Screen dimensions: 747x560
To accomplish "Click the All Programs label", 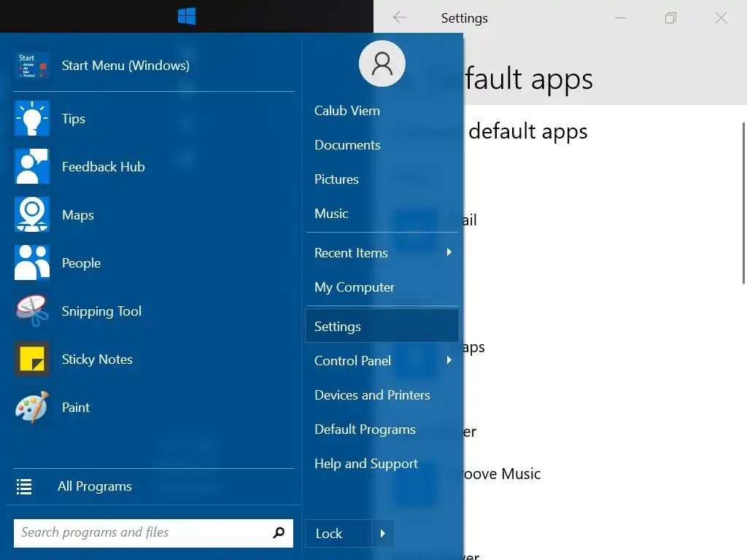I will tap(94, 486).
